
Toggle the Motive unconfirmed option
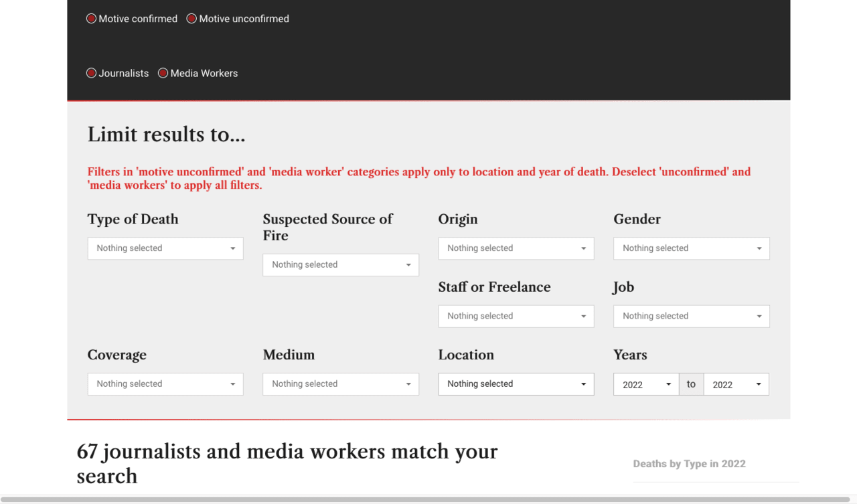tap(238, 19)
